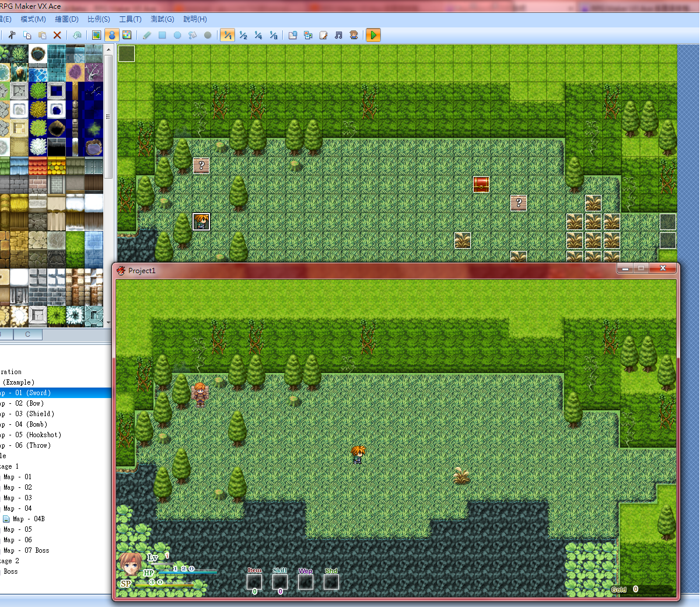Pick the red roof tile in palette
The height and width of the screenshot is (607, 700).
pos(38,166)
